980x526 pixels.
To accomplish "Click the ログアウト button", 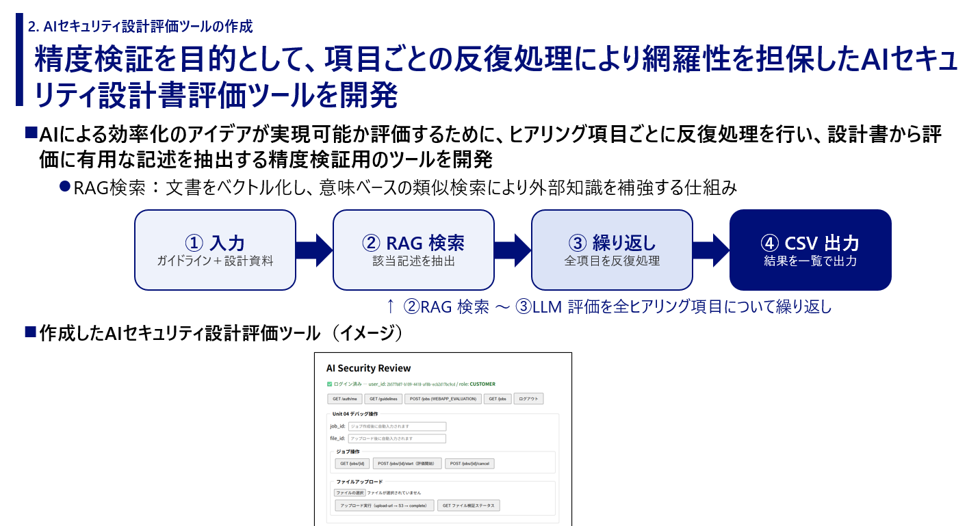I will [528, 399].
